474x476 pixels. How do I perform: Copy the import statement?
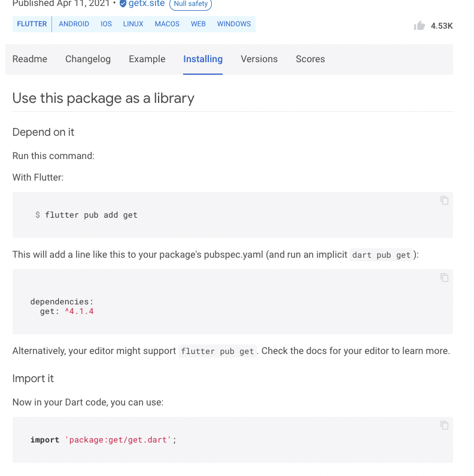pyautogui.click(x=444, y=425)
